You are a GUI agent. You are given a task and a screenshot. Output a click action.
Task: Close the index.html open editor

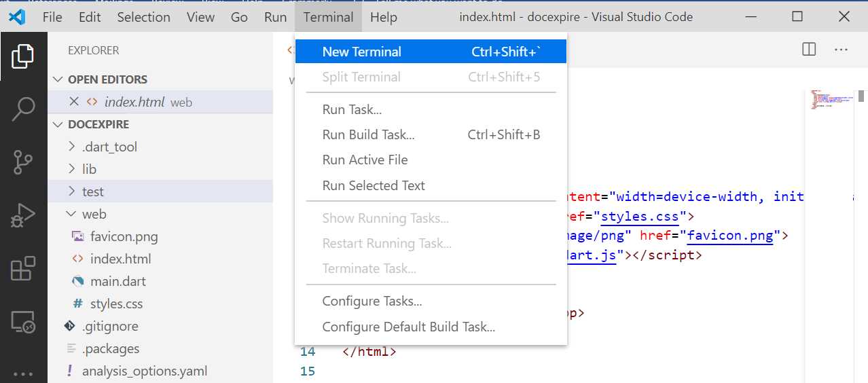pyautogui.click(x=74, y=102)
